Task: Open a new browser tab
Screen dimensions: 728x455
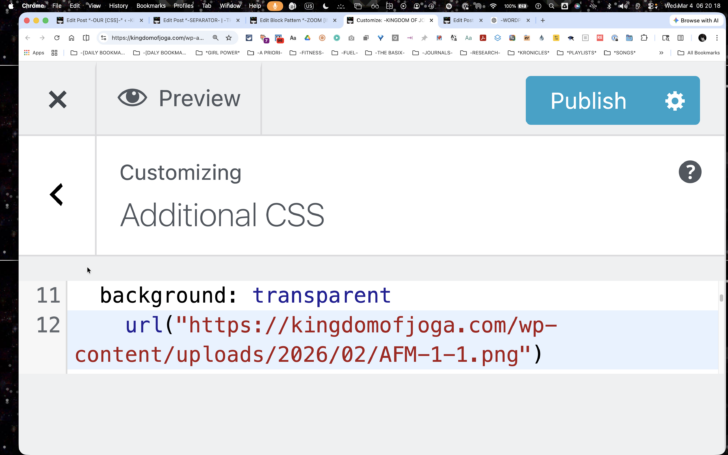Action: coord(542,20)
